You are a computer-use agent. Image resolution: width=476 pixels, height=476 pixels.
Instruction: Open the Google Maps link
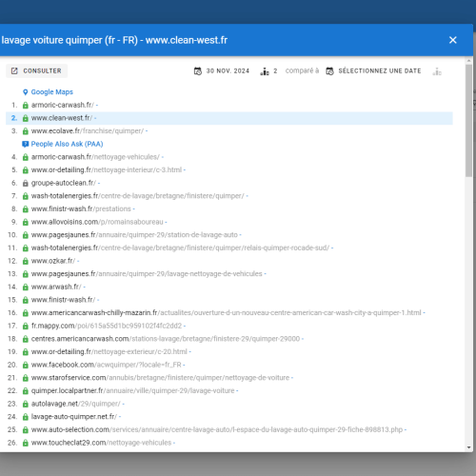click(x=51, y=92)
